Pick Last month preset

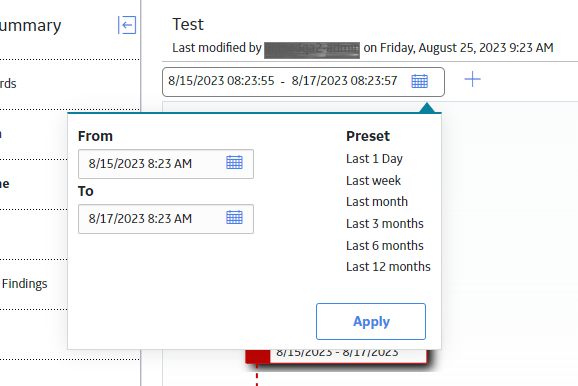click(x=377, y=202)
